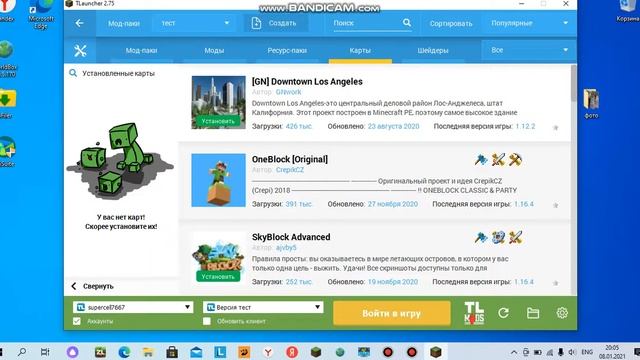Open the Mail taskbar icon

[196, 352]
